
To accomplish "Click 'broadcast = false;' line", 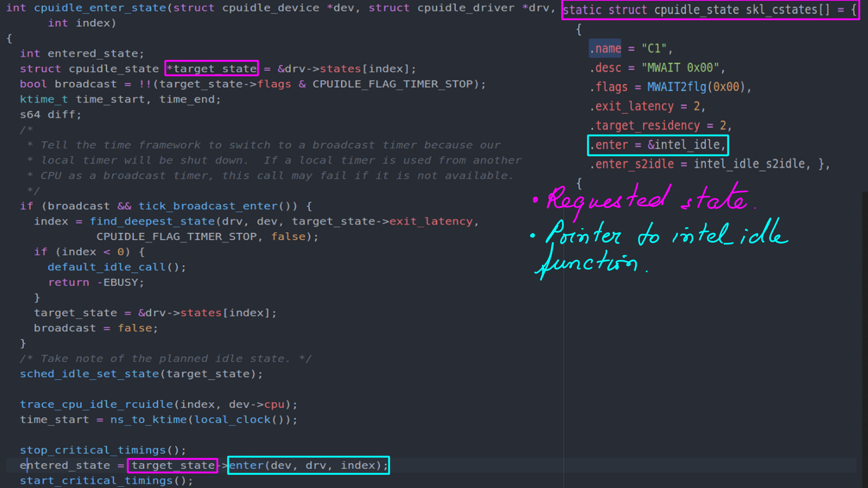I will [x=96, y=328].
